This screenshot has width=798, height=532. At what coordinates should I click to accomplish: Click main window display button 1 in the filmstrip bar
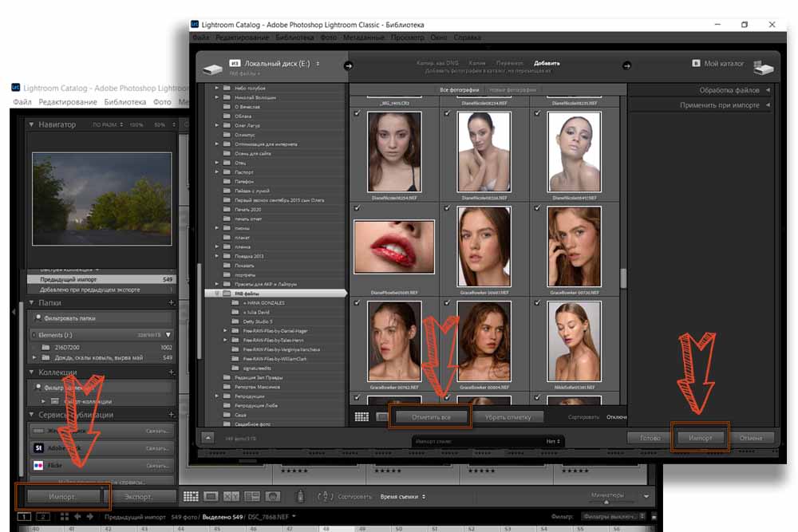coord(24,517)
